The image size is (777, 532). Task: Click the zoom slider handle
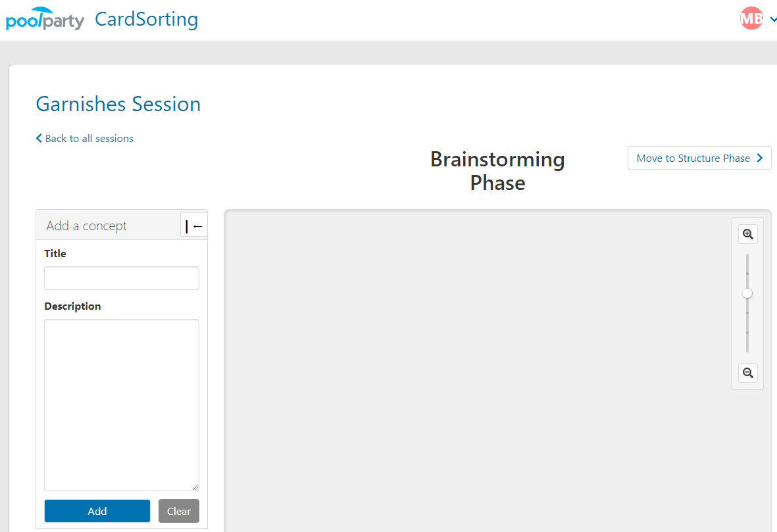click(x=747, y=293)
